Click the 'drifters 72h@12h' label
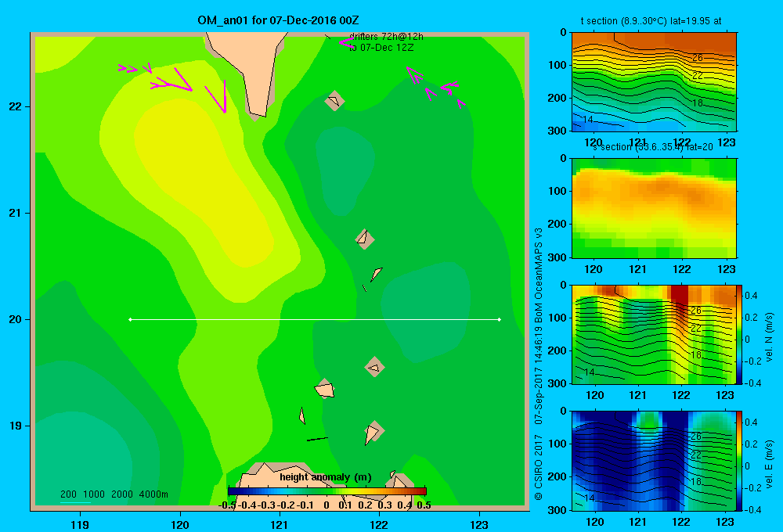Viewport: 783px width, 532px height. (386, 37)
